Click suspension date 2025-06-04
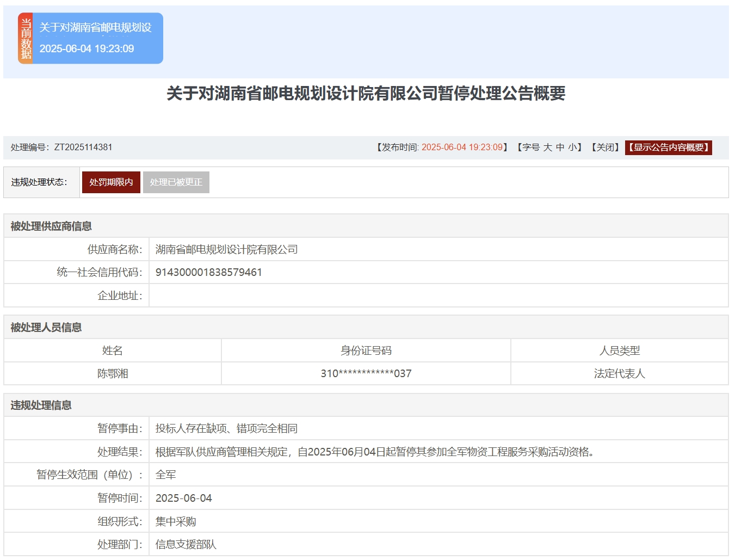 pyautogui.click(x=184, y=499)
